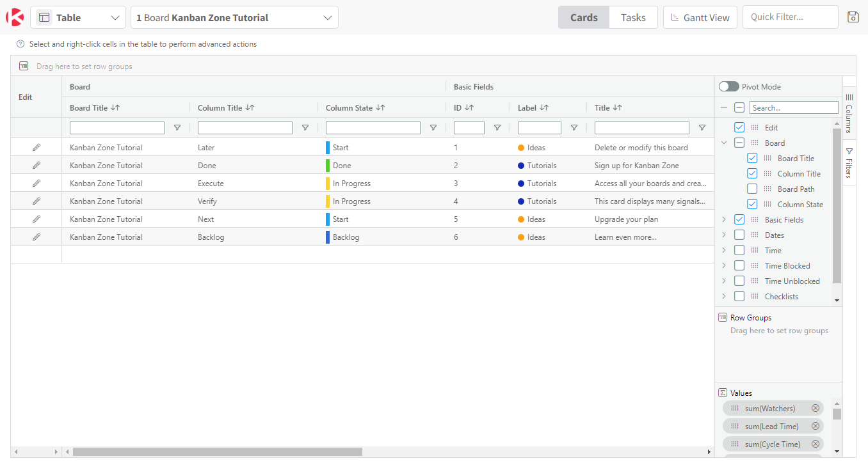Click the horizontal scrollbar thumb
The width and height of the screenshot is (868, 463).
[218, 451]
